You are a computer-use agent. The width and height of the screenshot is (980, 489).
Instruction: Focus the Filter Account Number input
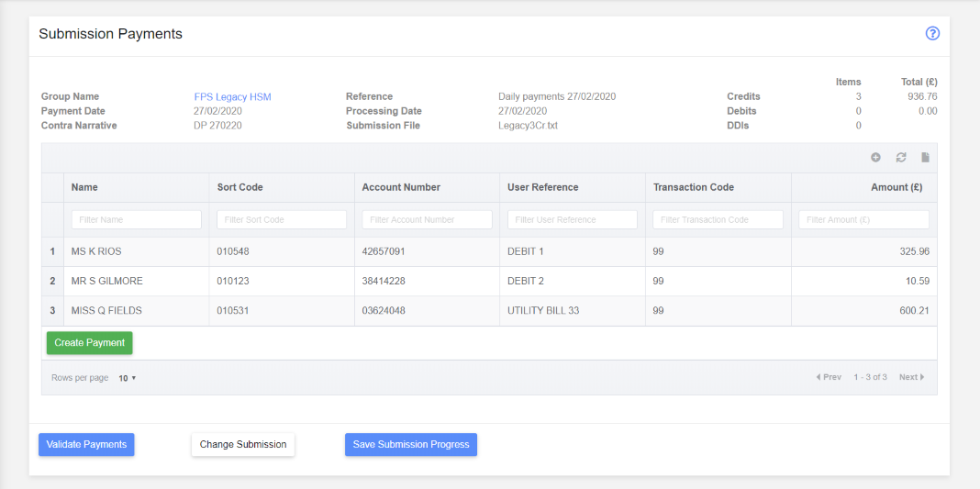[x=427, y=220]
